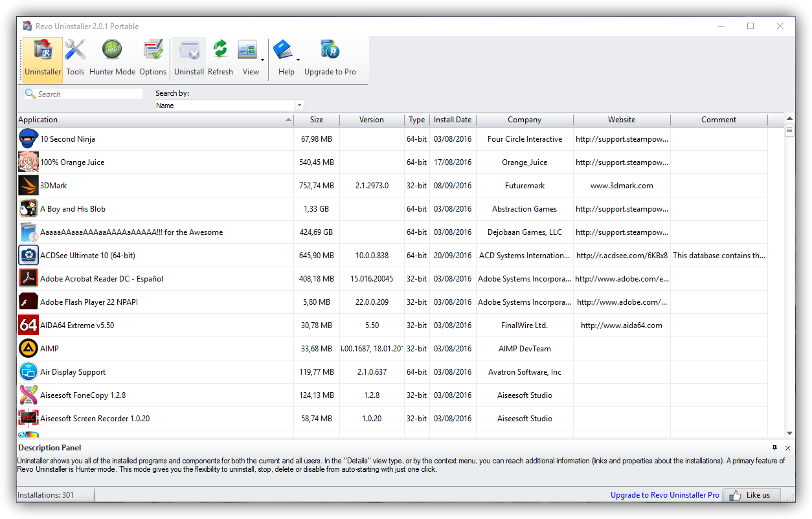Click the Uninstall toolbar button

click(x=189, y=60)
